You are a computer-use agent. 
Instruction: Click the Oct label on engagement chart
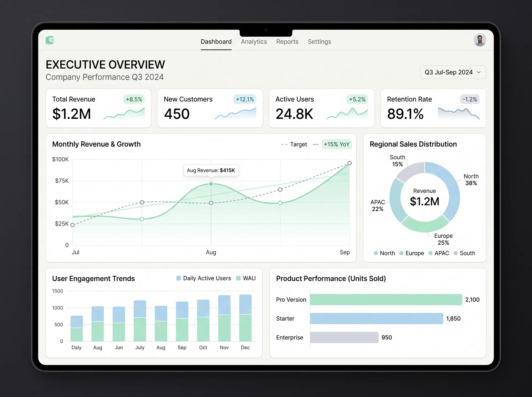[x=203, y=347]
